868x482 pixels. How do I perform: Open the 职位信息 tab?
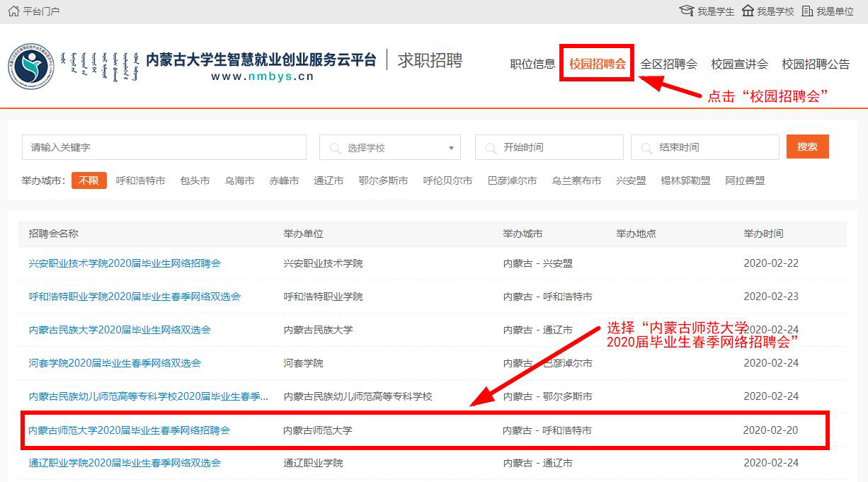click(x=532, y=64)
